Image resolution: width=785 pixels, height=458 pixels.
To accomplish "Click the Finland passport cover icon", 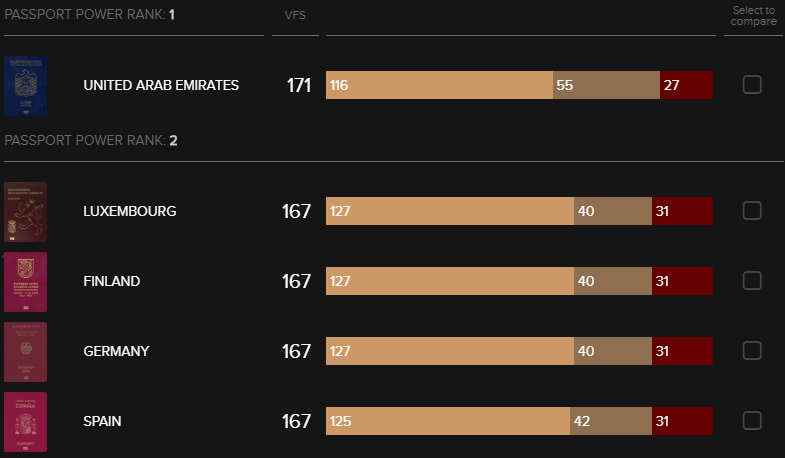I will pos(25,282).
